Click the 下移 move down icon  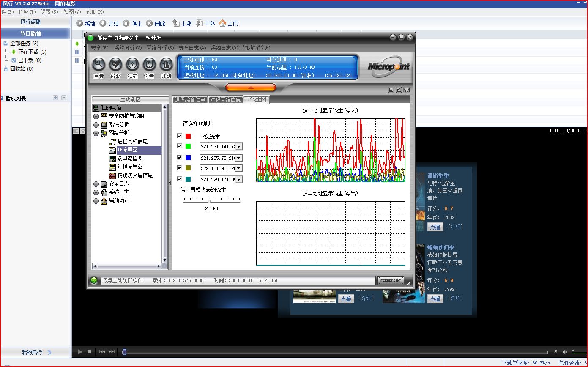pyautogui.click(x=200, y=24)
